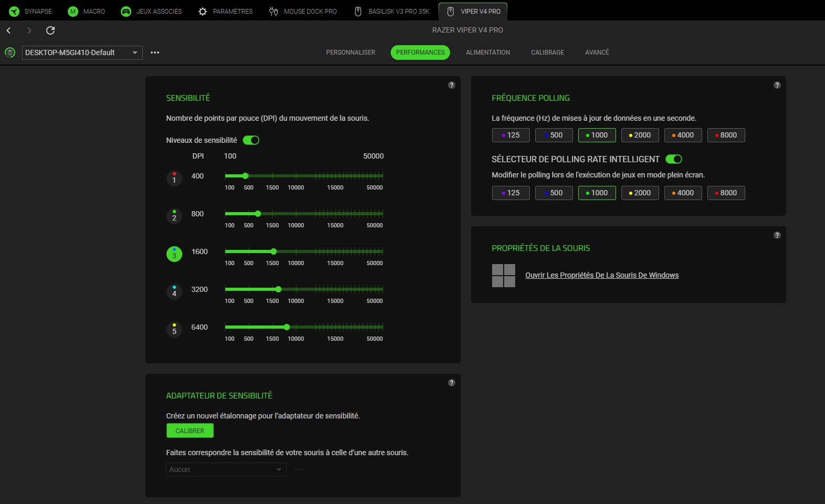Click the profile layers icon beside profile name

coord(10,52)
